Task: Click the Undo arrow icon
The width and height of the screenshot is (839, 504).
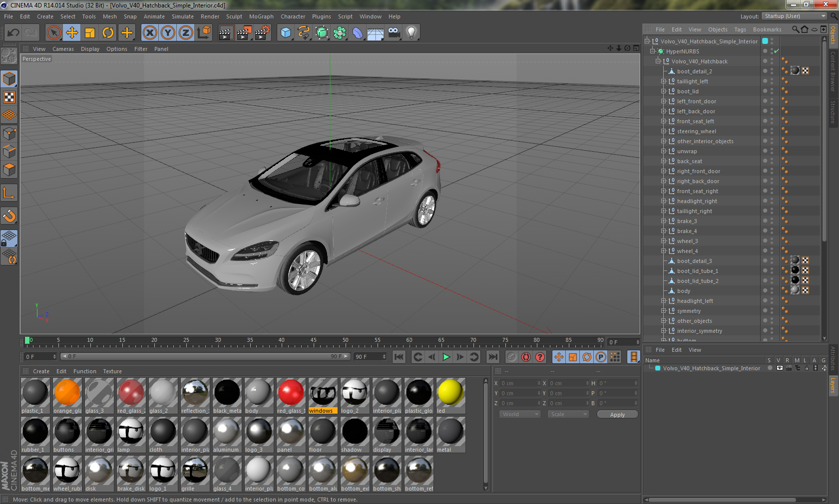Action: coord(13,33)
